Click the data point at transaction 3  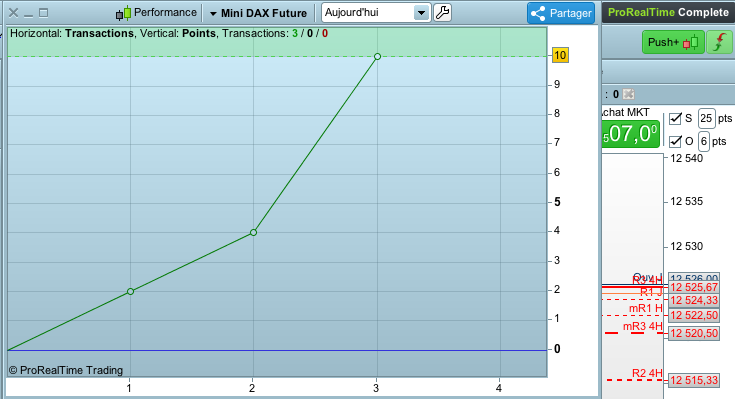tap(377, 57)
